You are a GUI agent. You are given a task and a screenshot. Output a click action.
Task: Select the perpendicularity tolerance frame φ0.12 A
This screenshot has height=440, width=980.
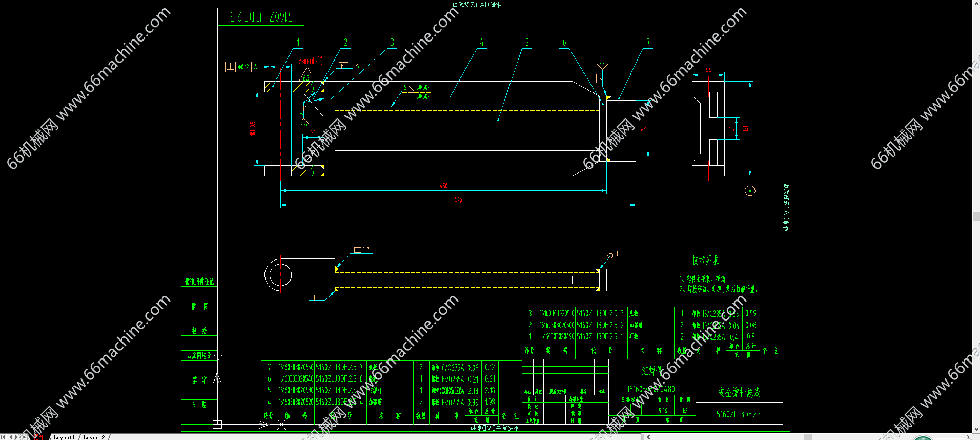coord(242,67)
